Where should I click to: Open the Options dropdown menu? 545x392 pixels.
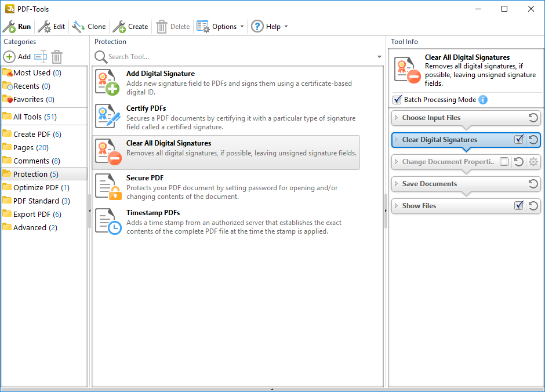point(220,27)
